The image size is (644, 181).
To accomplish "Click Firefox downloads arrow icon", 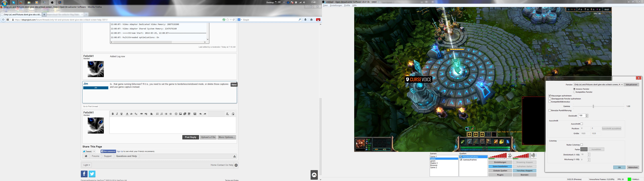I will click(x=305, y=19).
